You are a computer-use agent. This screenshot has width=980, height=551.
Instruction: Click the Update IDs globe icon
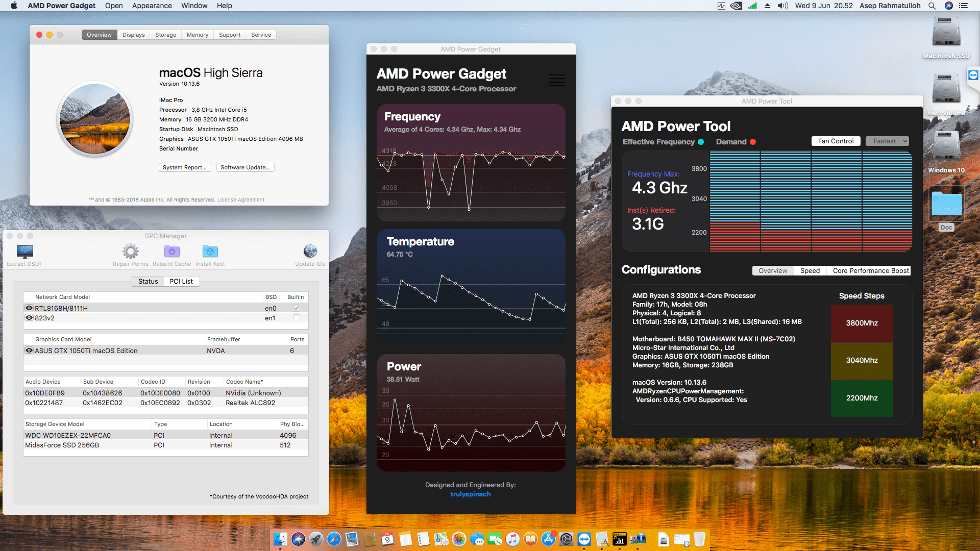(310, 251)
